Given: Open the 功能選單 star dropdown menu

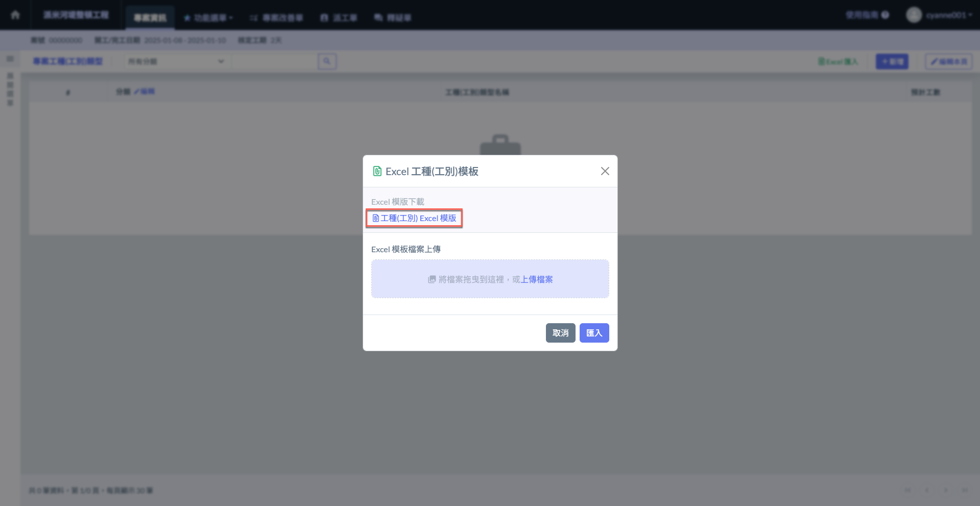Looking at the screenshot, I should [x=208, y=18].
